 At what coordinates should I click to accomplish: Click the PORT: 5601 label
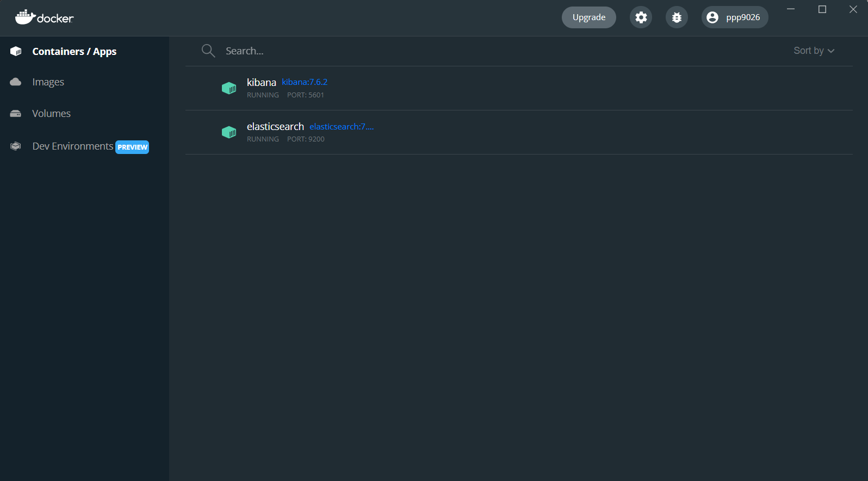(x=306, y=95)
